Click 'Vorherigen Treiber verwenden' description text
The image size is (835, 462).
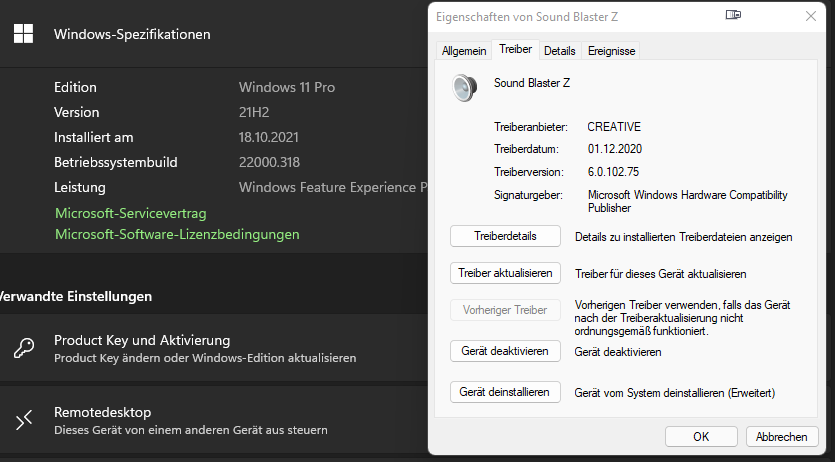tap(682, 318)
